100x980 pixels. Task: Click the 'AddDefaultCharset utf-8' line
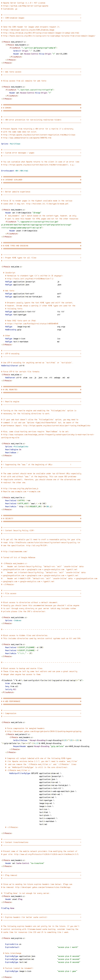[x=13, y=366]
